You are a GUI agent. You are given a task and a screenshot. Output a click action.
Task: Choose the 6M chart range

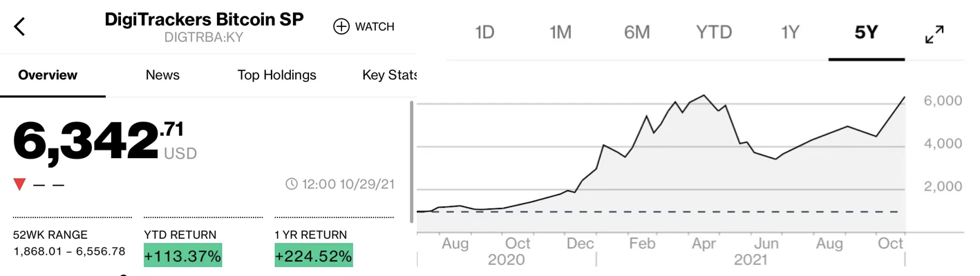(x=637, y=32)
